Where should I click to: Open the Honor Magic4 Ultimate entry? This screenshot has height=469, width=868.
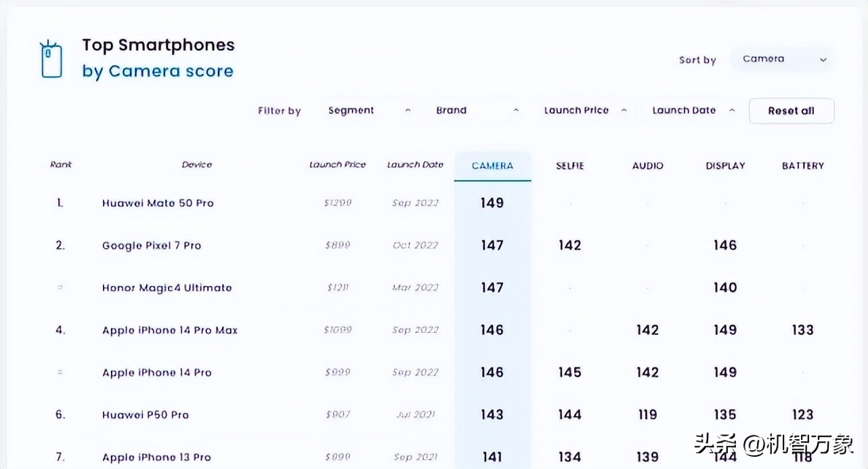167,288
